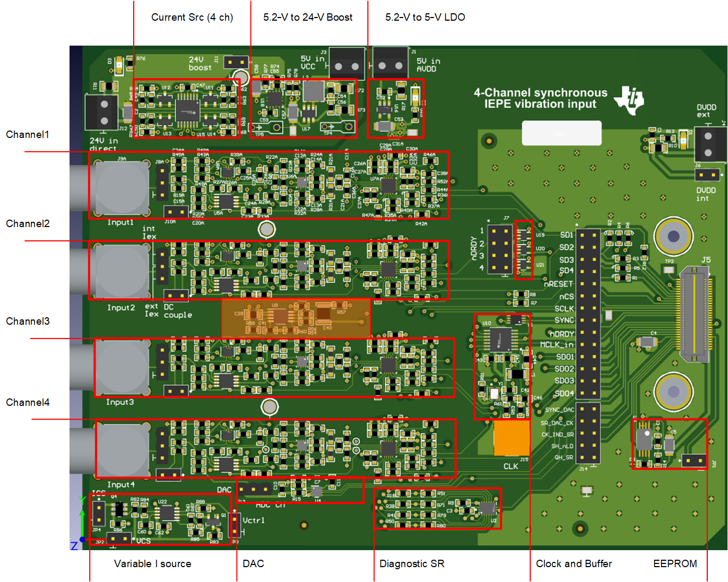Viewport: 728px width, 582px height.
Task: Click the white rectangular label on the board
Action: point(561,133)
